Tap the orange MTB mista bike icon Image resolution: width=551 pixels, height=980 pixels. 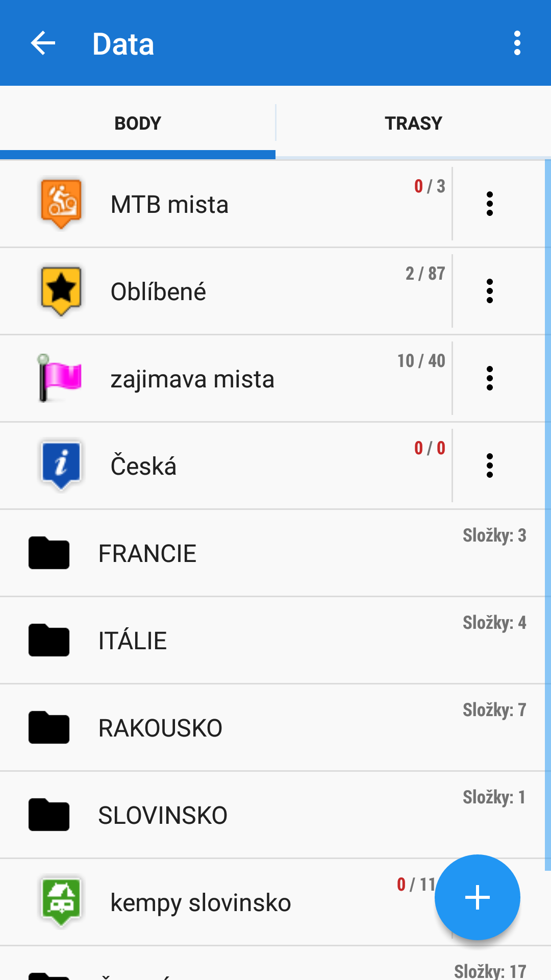click(61, 203)
